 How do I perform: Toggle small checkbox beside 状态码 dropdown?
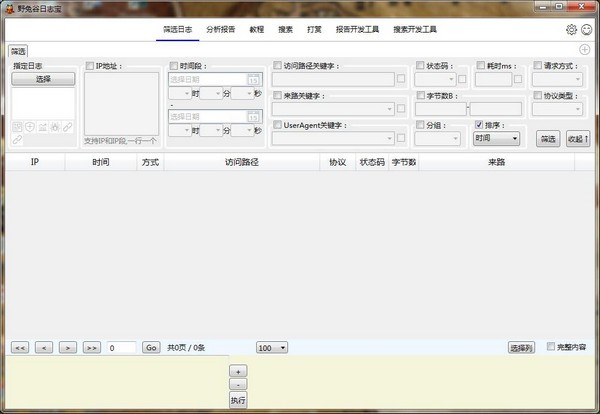[462, 79]
